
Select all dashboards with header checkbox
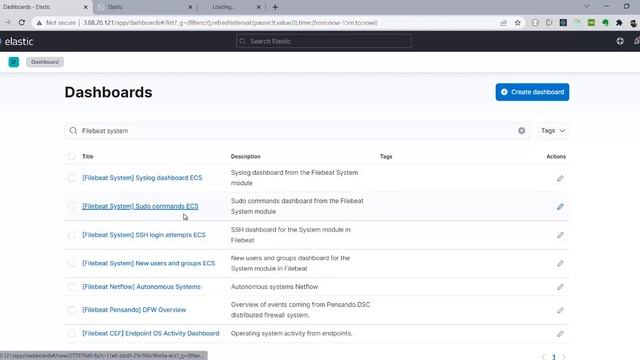pyautogui.click(x=72, y=156)
